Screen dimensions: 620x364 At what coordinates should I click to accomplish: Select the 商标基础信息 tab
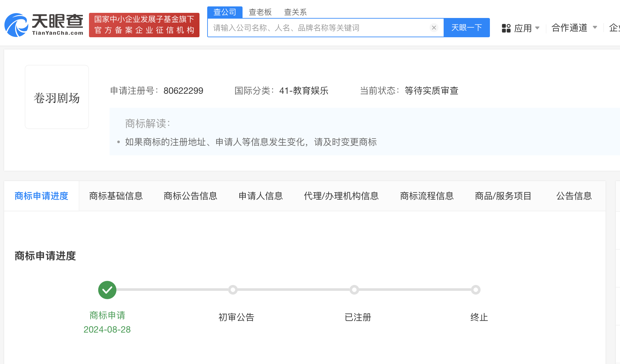(x=116, y=196)
